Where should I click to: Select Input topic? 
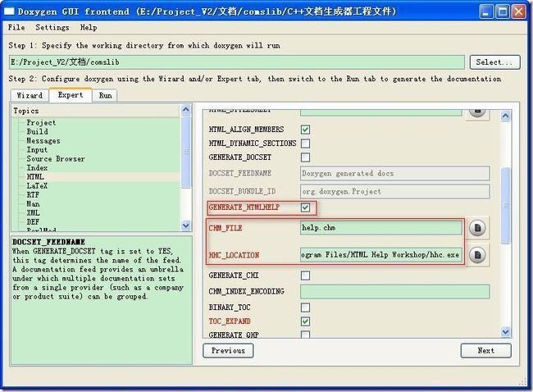point(37,149)
